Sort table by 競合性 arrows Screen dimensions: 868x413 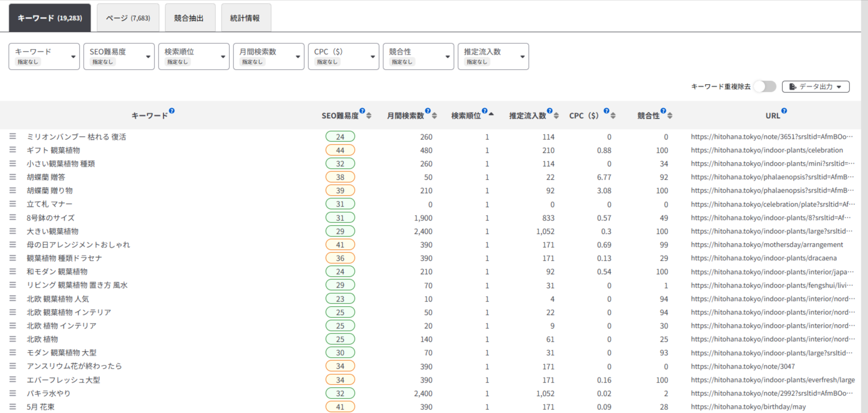(x=670, y=116)
